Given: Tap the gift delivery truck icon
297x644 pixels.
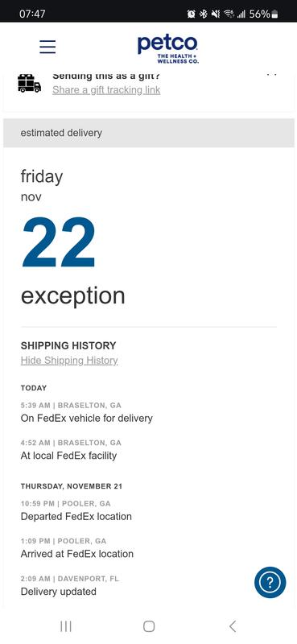Looking at the screenshot, I should [29, 84].
